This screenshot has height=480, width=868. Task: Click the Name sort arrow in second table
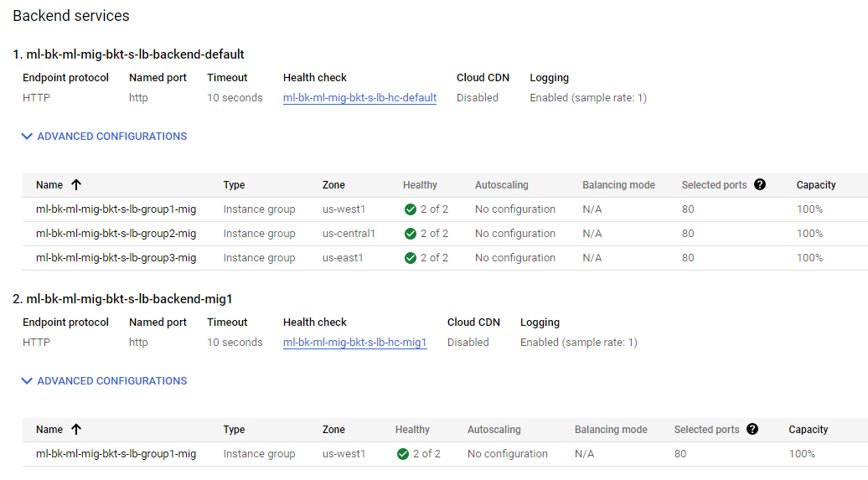(76, 430)
